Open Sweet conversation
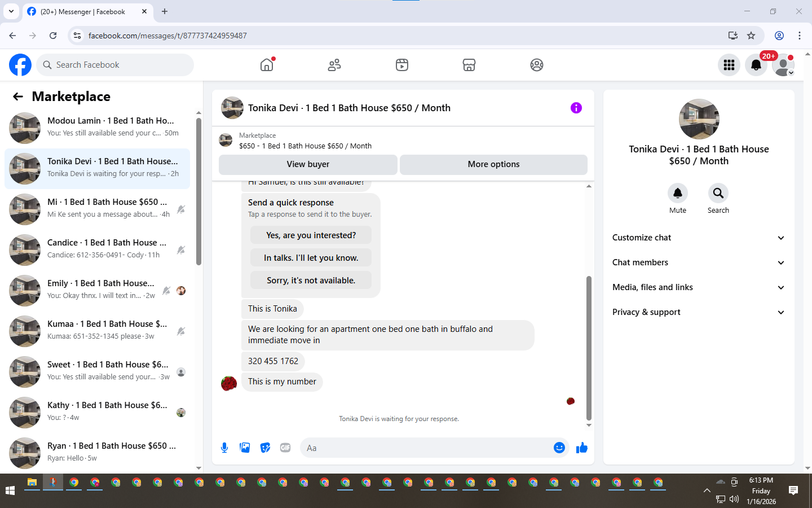Viewport: 812px width, 508px height. click(97, 372)
